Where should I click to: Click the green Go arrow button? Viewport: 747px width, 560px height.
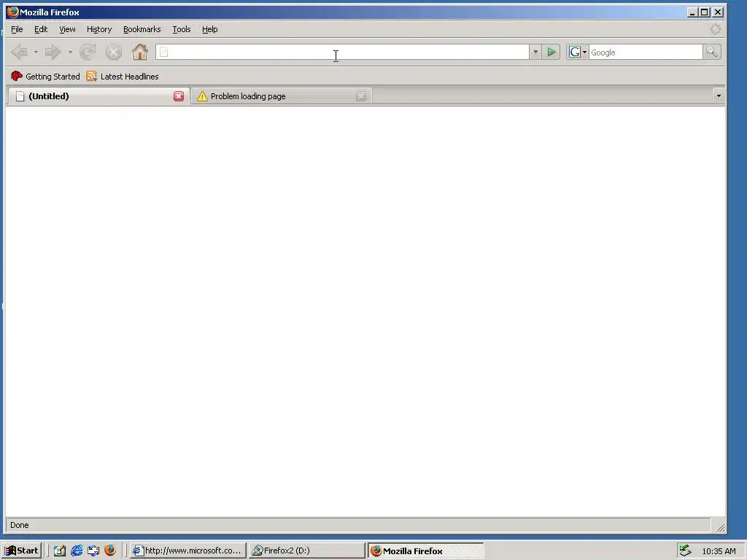coord(551,52)
